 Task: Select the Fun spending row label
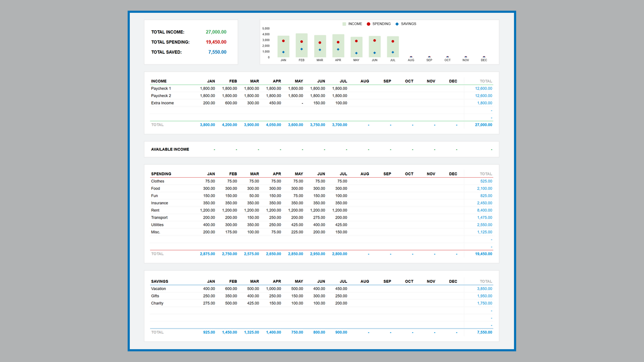154,196
